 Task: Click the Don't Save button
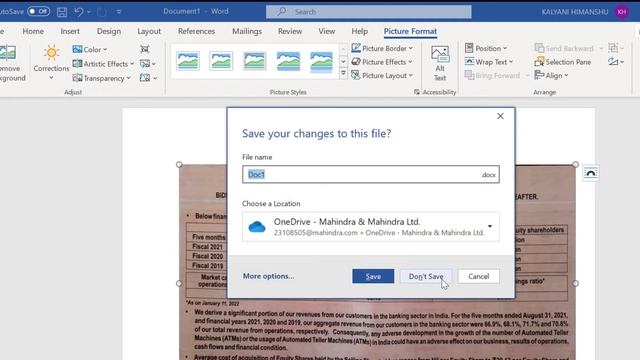click(426, 276)
